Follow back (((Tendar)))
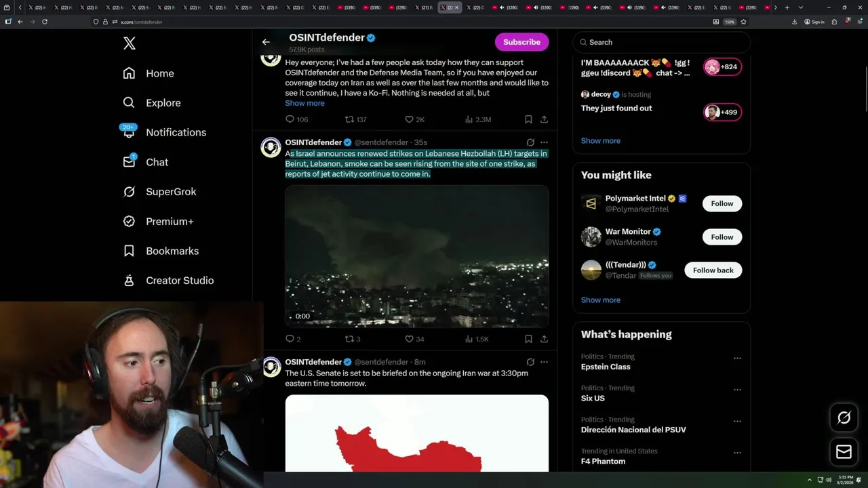This screenshot has height=488, width=868. [713, 270]
